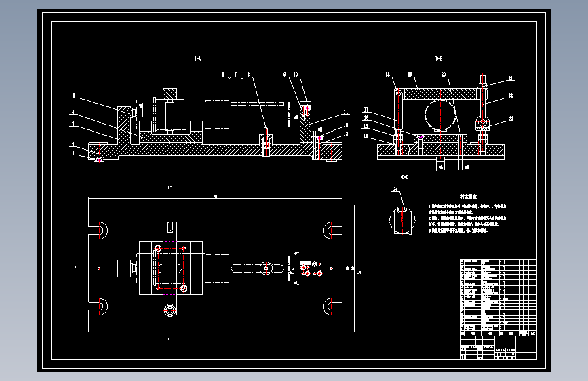Viewport: 588px width, 381px height.
Task: Click part balloon number 12
Action: (x=346, y=125)
